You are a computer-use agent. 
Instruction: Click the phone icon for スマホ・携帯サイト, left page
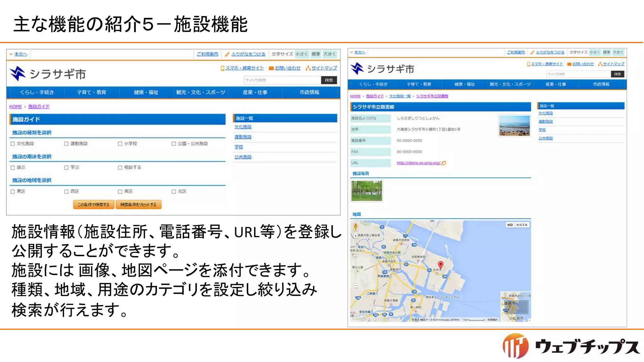click(x=223, y=68)
